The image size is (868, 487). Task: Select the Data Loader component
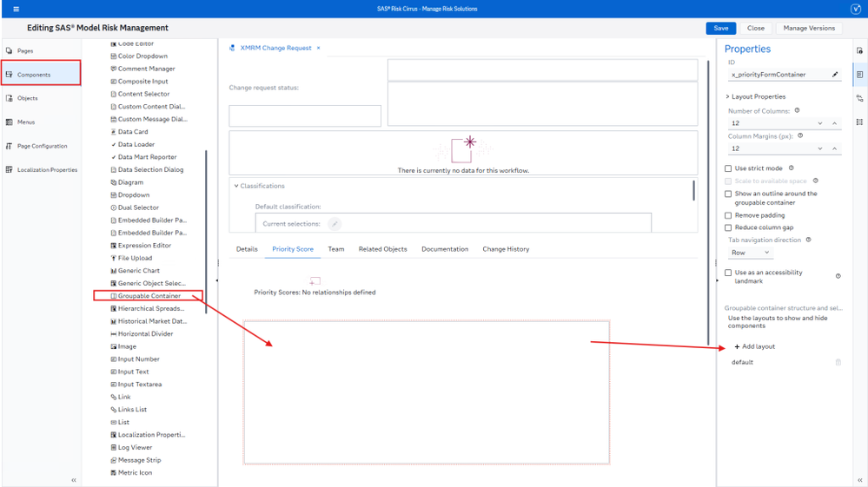pos(133,144)
